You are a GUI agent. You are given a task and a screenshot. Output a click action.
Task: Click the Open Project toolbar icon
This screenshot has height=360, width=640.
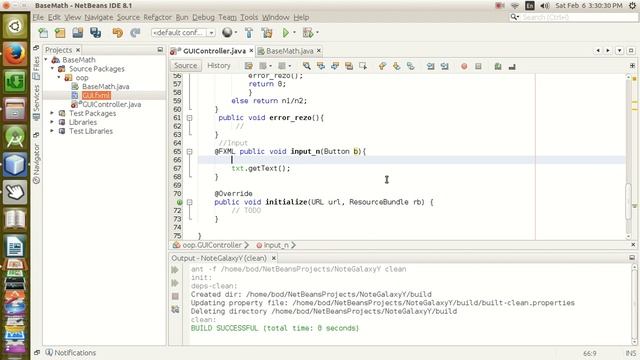78,33
